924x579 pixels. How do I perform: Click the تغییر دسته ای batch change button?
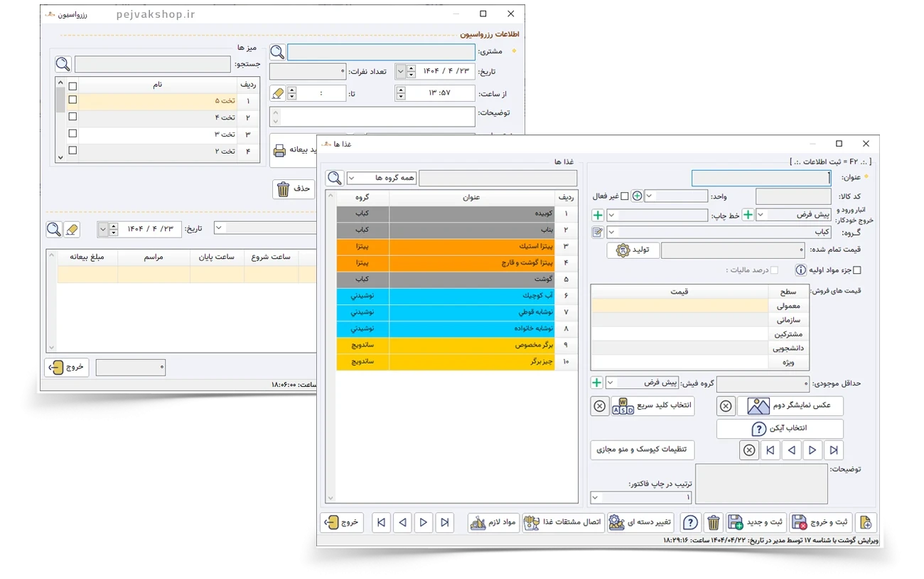pos(640,523)
